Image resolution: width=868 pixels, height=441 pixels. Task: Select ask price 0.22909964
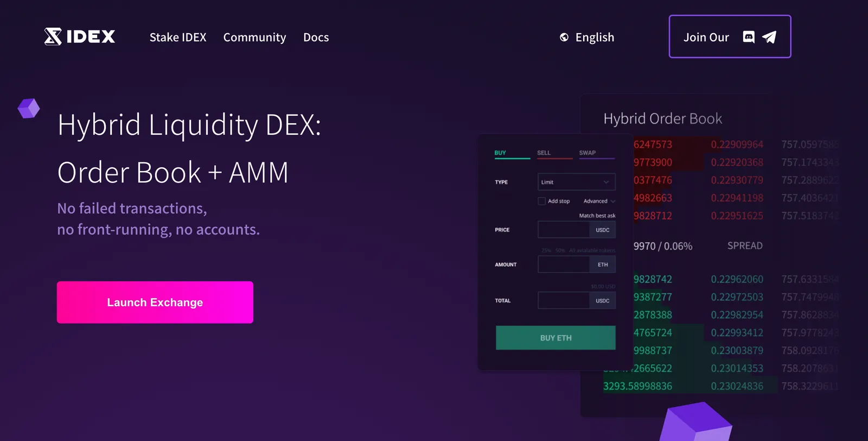pos(737,144)
